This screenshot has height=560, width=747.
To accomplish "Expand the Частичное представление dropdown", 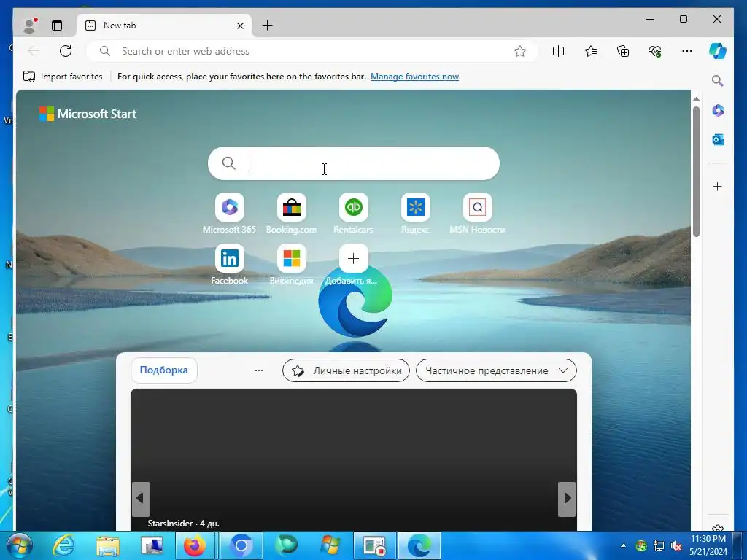I will pyautogui.click(x=496, y=370).
